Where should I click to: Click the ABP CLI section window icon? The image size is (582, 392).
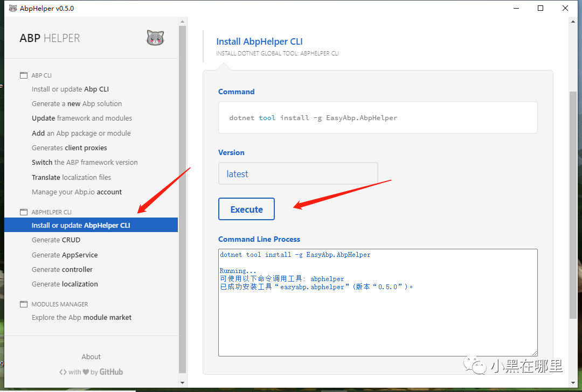(23, 75)
